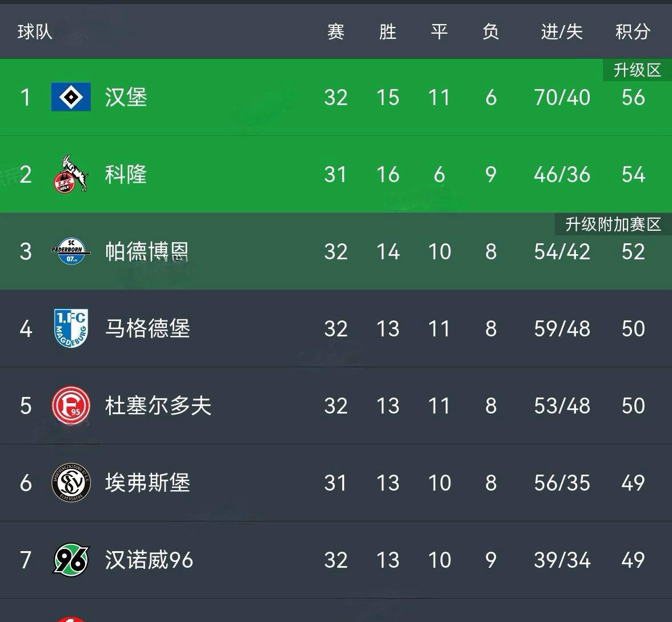Select 埃弗斯堡's 49 points value
The height and width of the screenshot is (622, 672).
(x=633, y=483)
